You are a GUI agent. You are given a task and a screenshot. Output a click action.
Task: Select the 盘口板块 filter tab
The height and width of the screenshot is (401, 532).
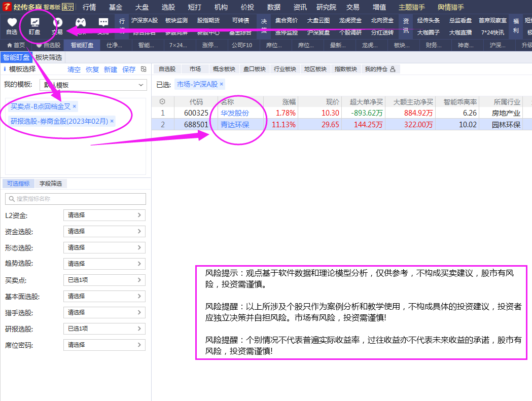click(x=255, y=69)
